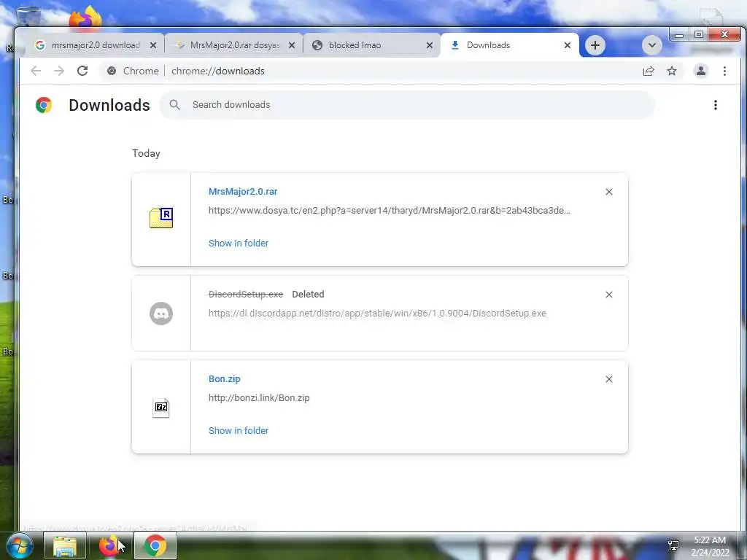747x560 pixels.
Task: Bookmark this page with the star icon
Action: pyautogui.click(x=672, y=71)
